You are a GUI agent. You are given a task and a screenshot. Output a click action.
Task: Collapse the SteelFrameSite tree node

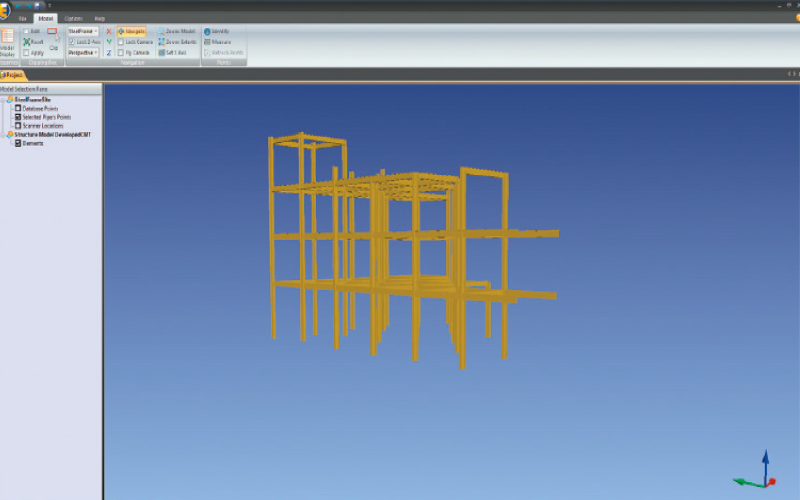point(3,100)
